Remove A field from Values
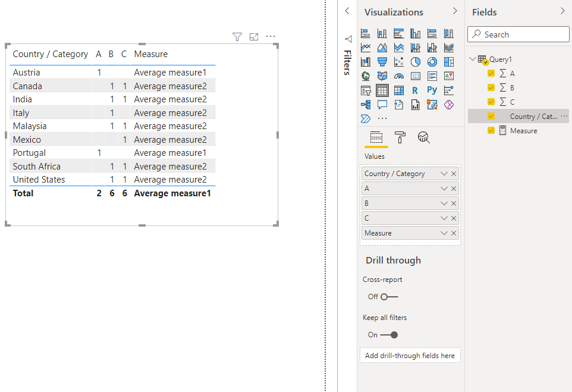Screen dimensions: 572x392 (454, 189)
